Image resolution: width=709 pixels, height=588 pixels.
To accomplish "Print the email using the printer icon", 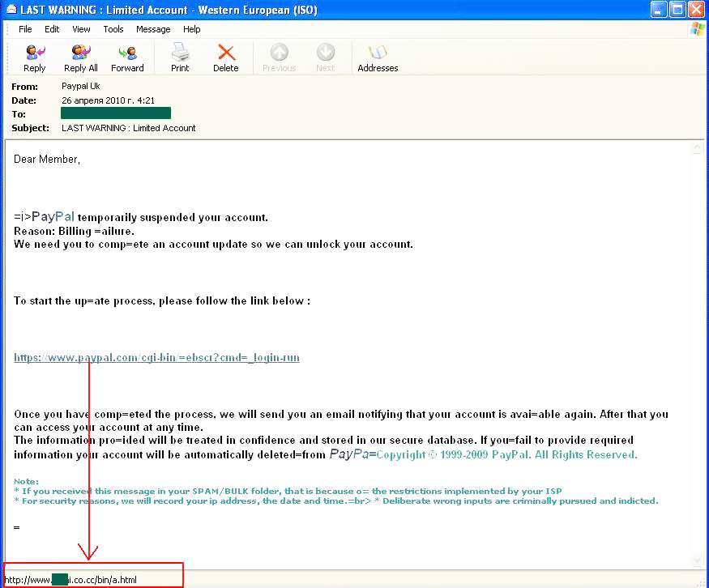I will 180,58.
